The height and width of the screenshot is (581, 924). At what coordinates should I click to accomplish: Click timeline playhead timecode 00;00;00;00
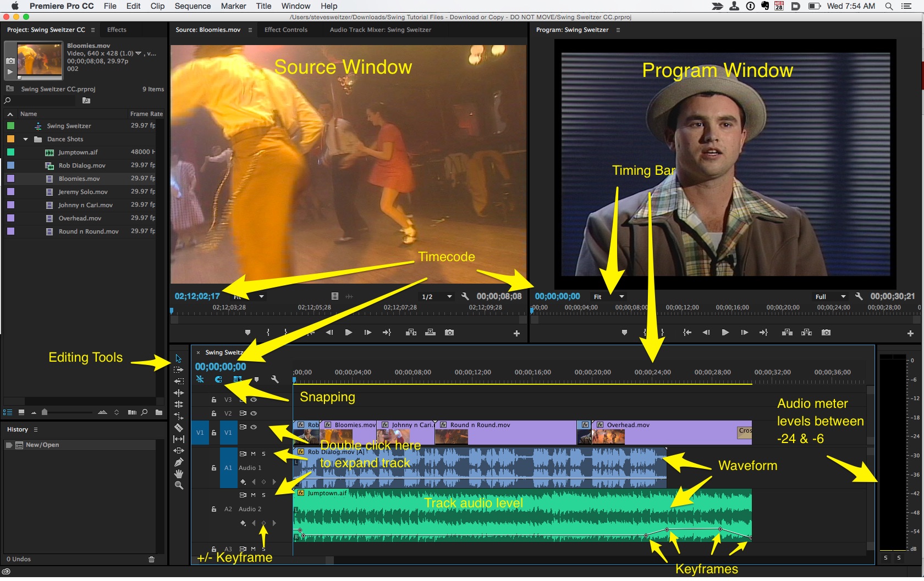tap(221, 367)
